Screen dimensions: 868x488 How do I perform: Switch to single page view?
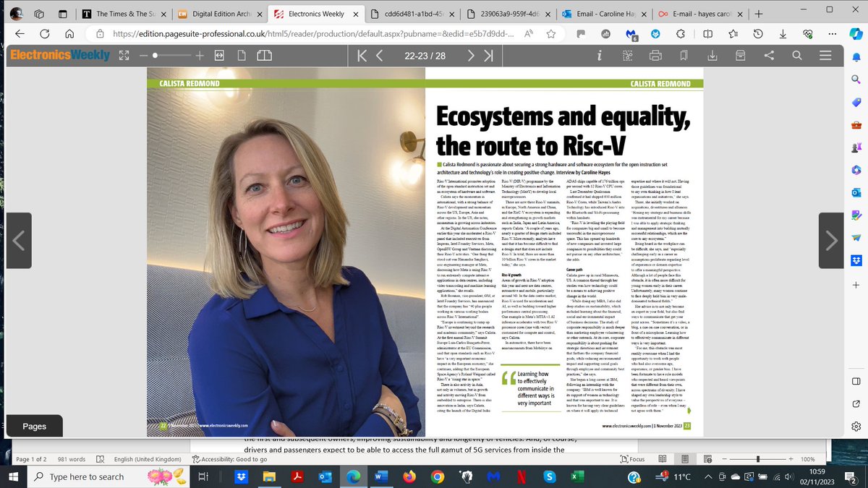tap(241, 56)
